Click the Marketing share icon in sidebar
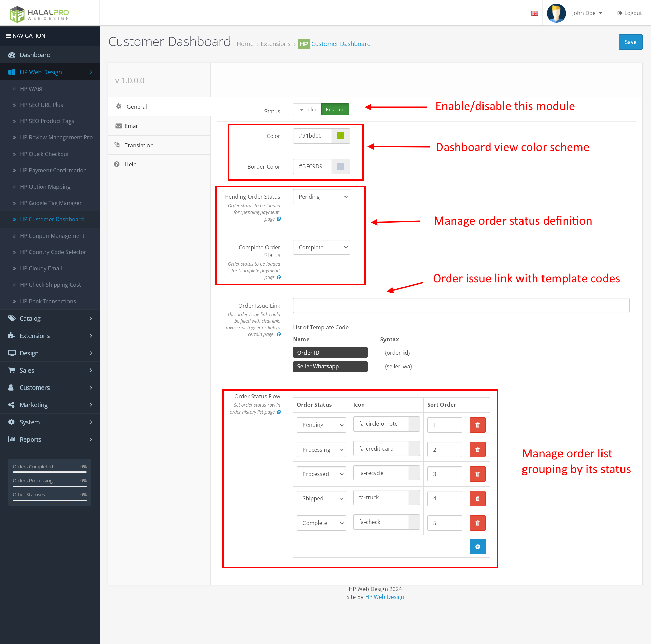 point(12,404)
